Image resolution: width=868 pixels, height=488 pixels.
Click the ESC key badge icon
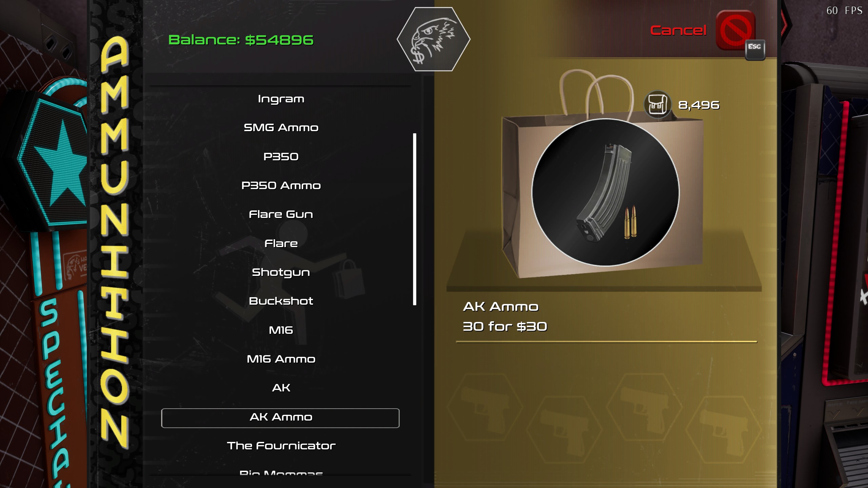(x=755, y=50)
